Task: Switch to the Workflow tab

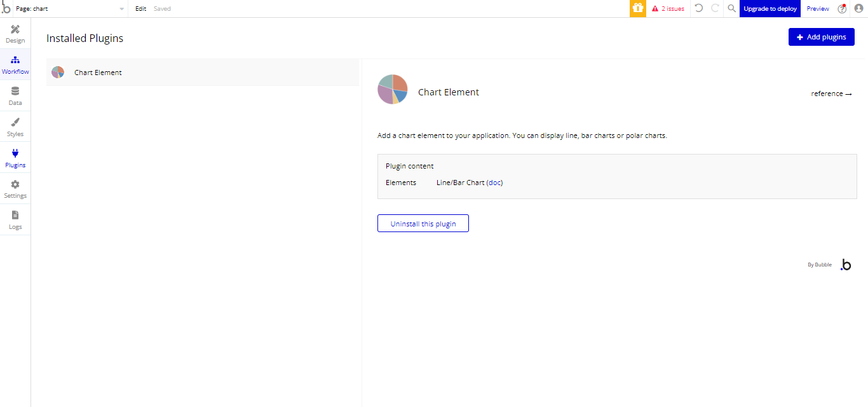Action: (15, 66)
